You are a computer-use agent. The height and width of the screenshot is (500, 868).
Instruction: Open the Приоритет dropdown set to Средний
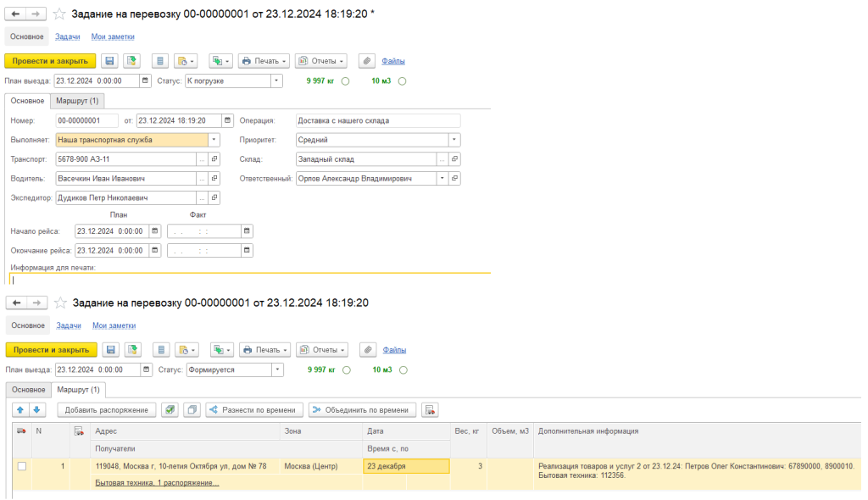tap(454, 140)
